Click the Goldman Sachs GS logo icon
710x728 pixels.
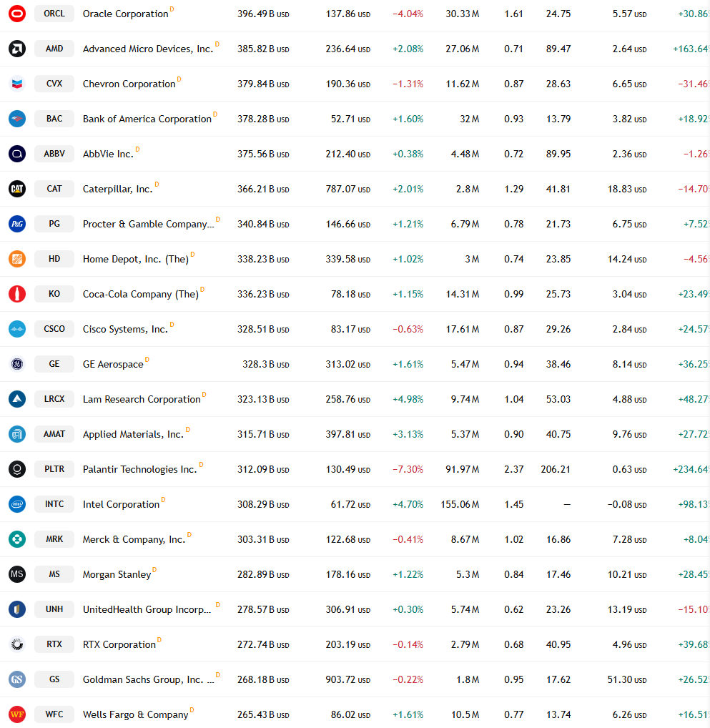click(17, 679)
